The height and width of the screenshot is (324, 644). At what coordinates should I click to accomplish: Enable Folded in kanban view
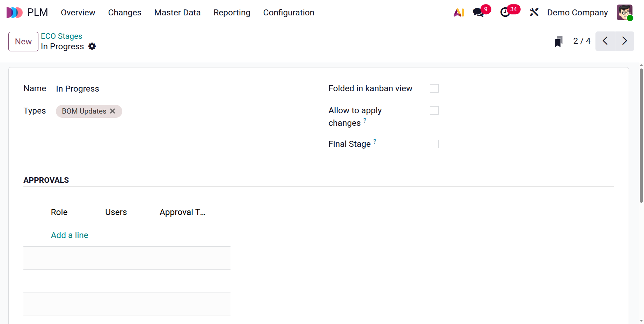point(434,88)
